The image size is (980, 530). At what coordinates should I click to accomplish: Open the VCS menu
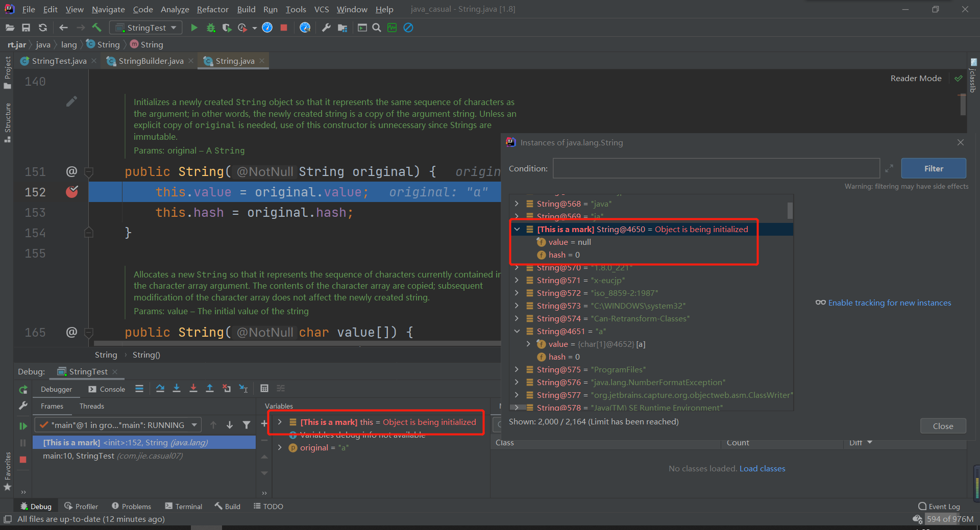point(322,9)
